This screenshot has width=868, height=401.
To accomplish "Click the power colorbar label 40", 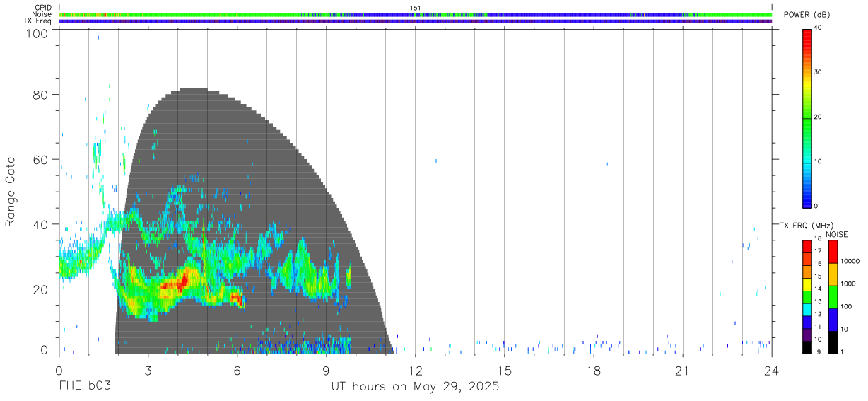I will tap(818, 28).
